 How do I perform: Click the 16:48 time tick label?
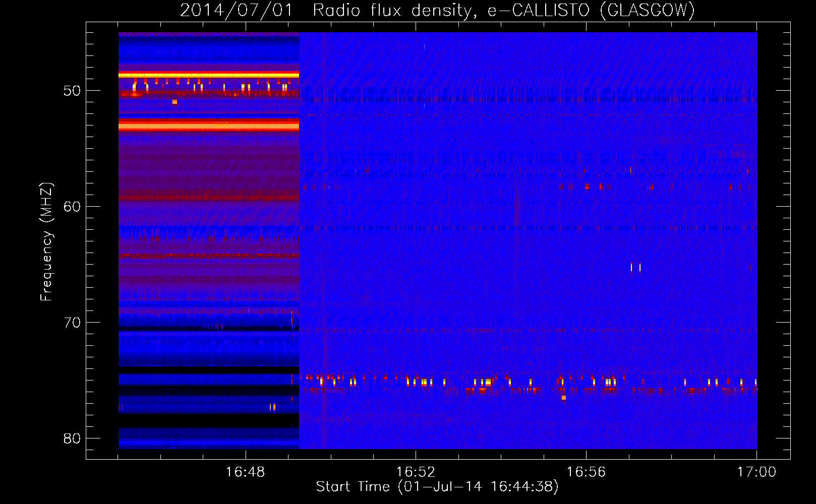[245, 472]
